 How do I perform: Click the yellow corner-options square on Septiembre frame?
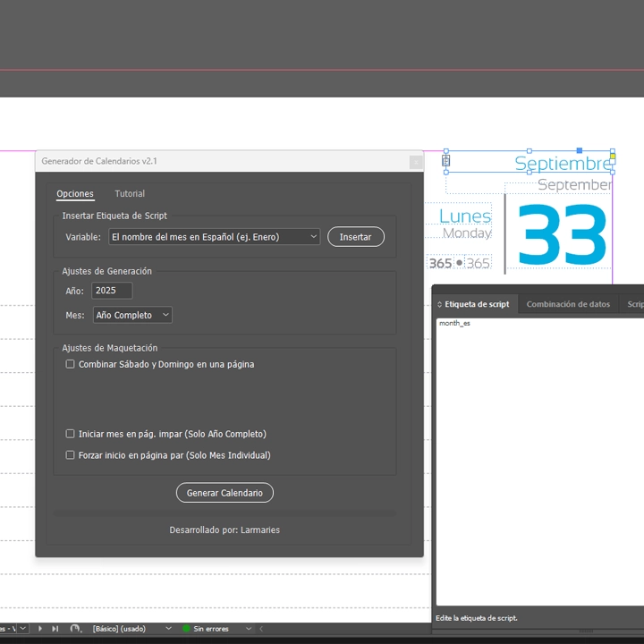[613, 157]
